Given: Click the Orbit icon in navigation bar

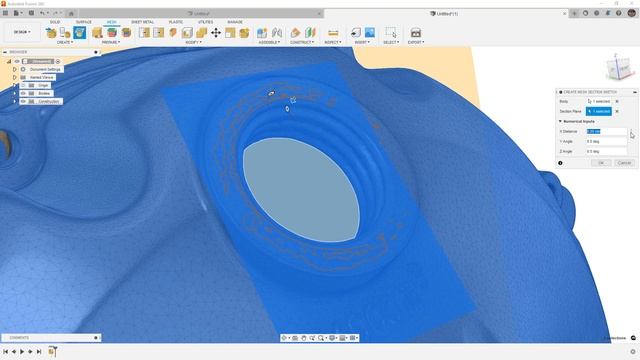Looking at the screenshot, I should 284,338.
